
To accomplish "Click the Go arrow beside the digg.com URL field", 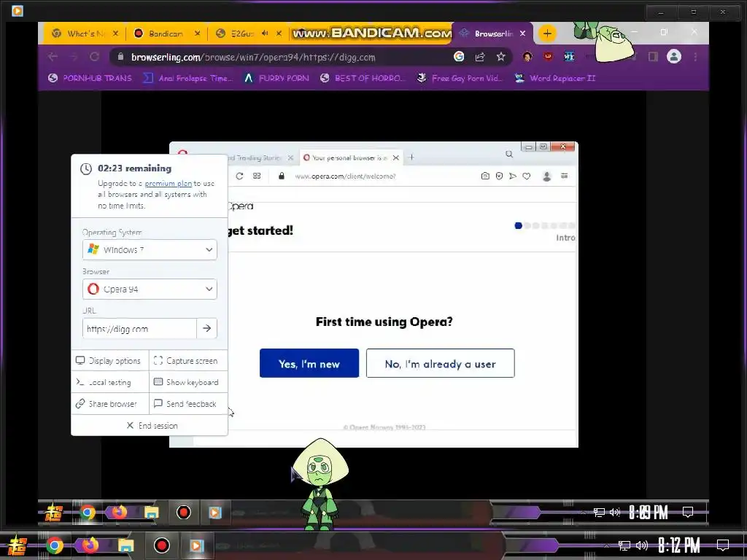I will 206,328.
